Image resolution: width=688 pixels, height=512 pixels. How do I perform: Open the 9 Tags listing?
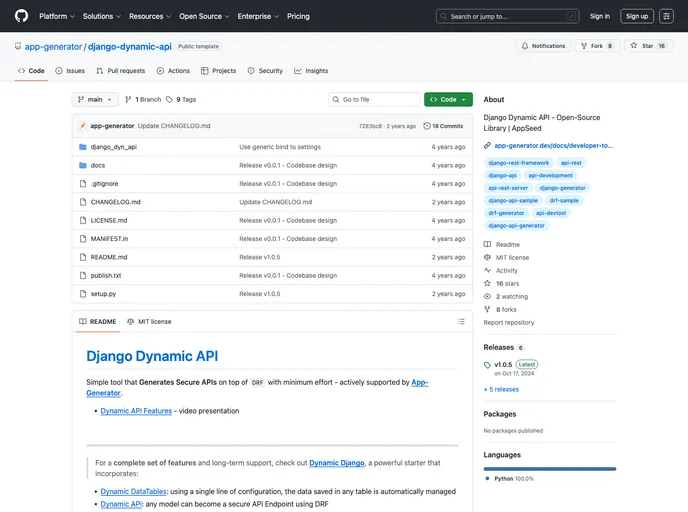[x=181, y=100]
